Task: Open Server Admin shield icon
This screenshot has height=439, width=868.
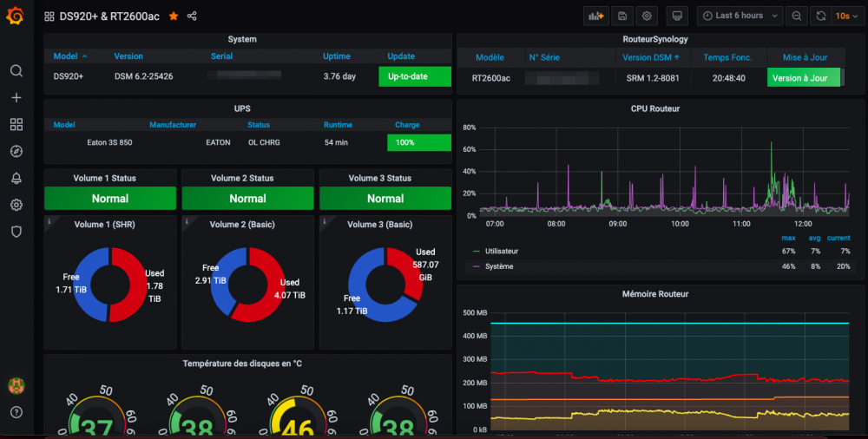Action: pos(16,232)
